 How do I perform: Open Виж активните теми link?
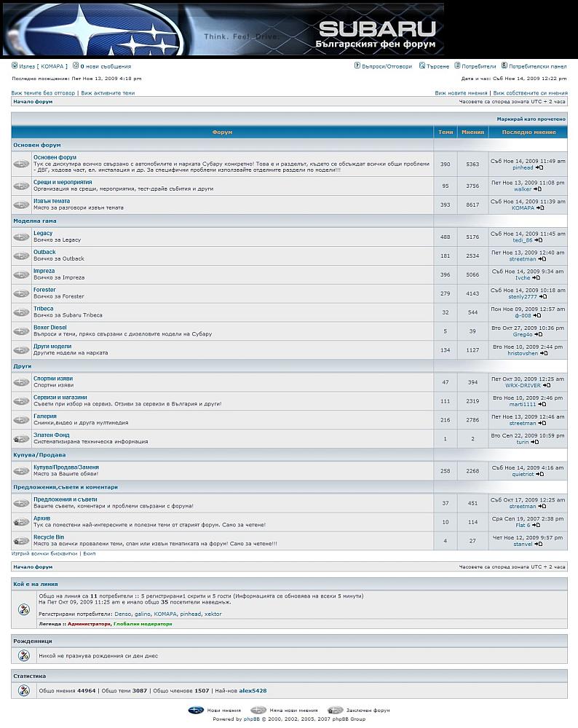coord(108,93)
